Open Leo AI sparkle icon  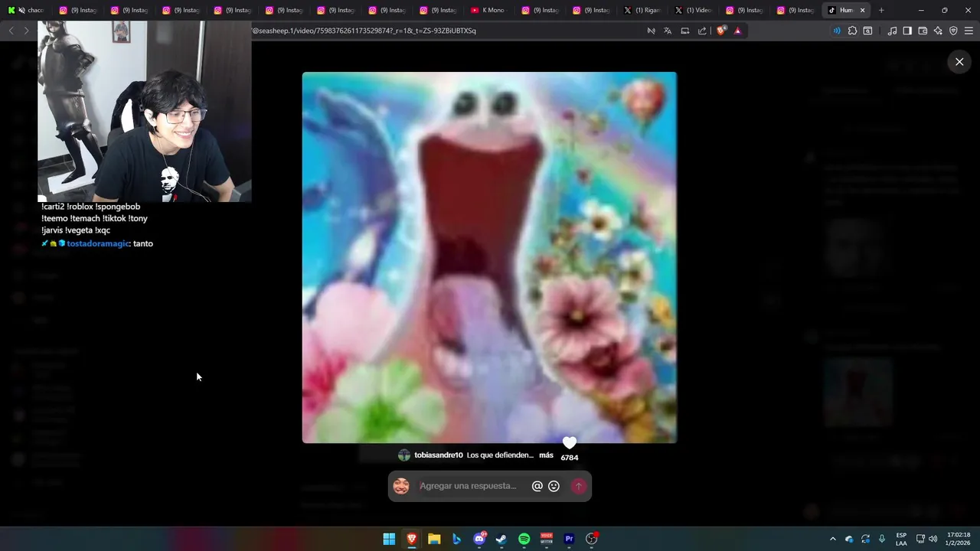[938, 31]
